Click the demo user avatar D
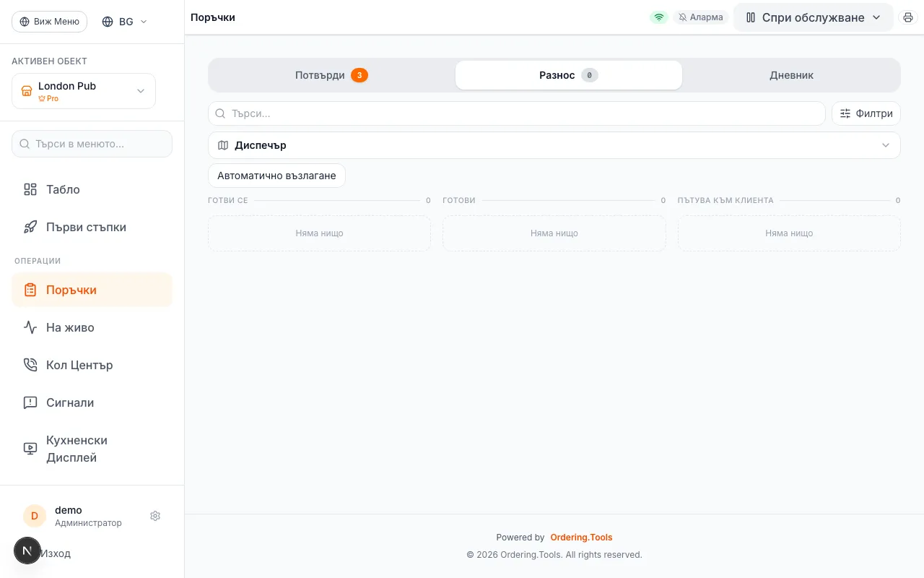The width and height of the screenshot is (924, 578). [x=35, y=516]
